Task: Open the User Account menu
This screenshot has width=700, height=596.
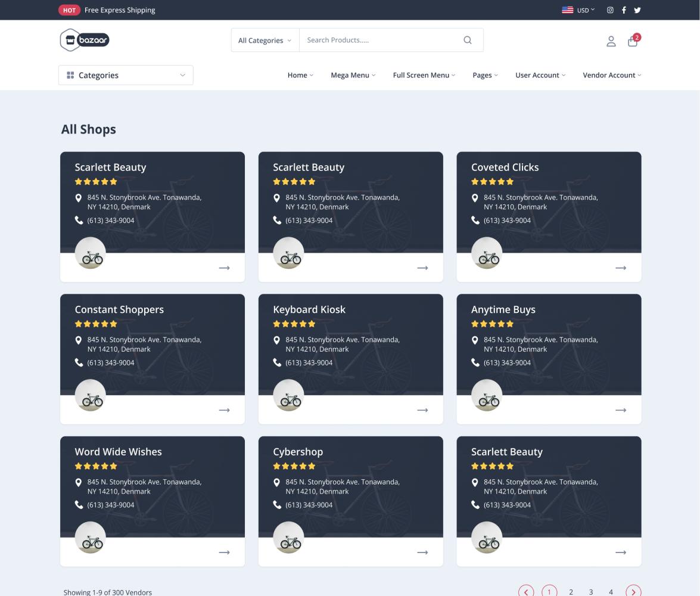Action: click(540, 75)
